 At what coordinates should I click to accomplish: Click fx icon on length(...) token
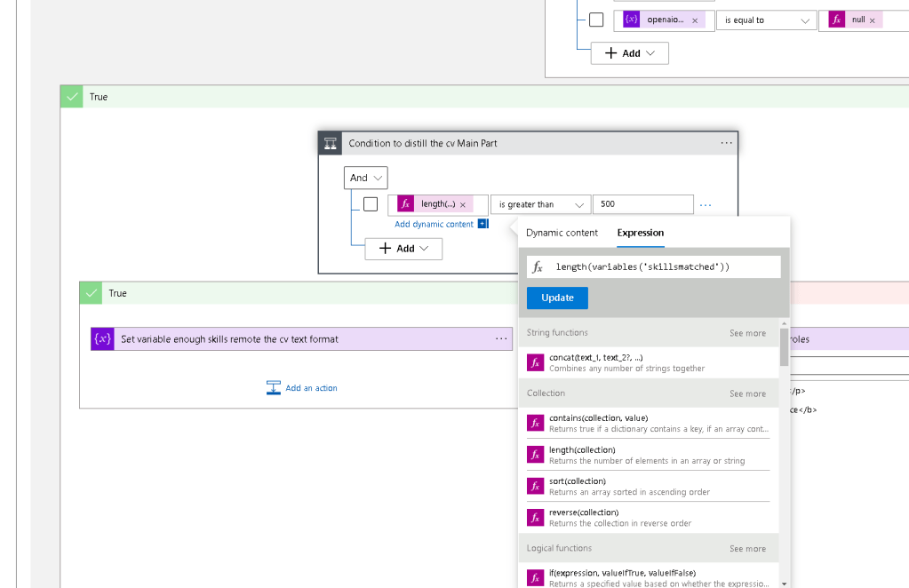tap(406, 204)
